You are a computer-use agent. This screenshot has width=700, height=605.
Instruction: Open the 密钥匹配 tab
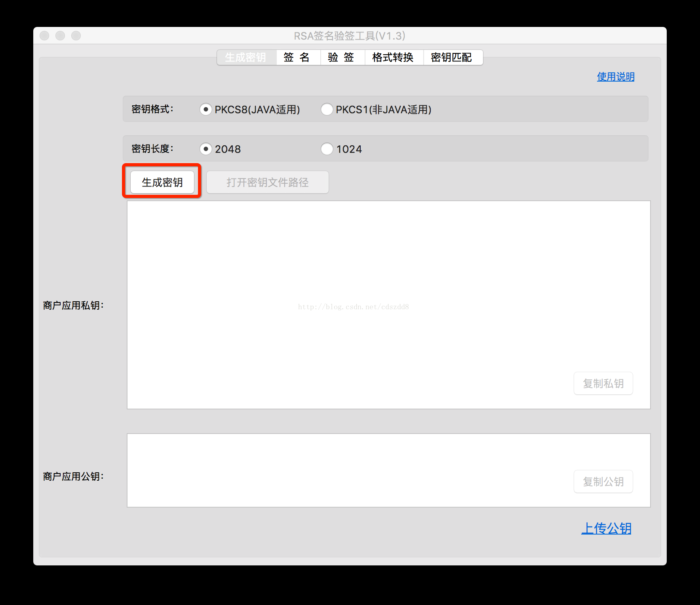(x=453, y=57)
